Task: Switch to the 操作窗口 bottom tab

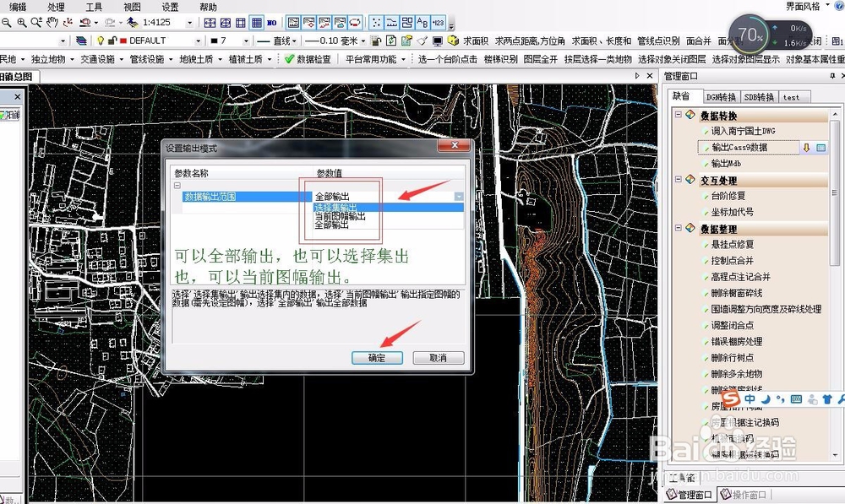Action: pyautogui.click(x=744, y=495)
